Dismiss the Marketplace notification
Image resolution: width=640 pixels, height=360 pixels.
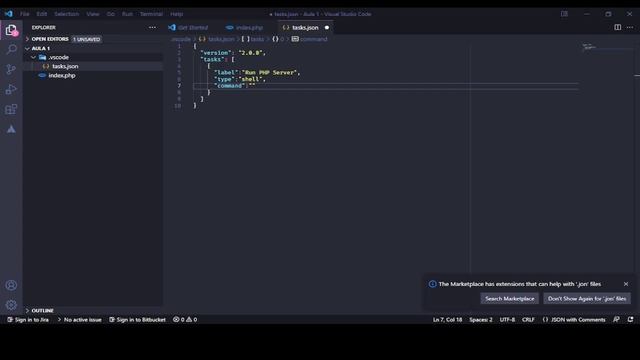[x=626, y=284]
